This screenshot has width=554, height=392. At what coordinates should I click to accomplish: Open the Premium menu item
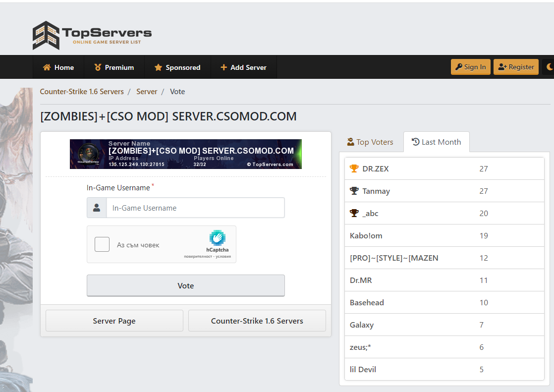[114, 67]
